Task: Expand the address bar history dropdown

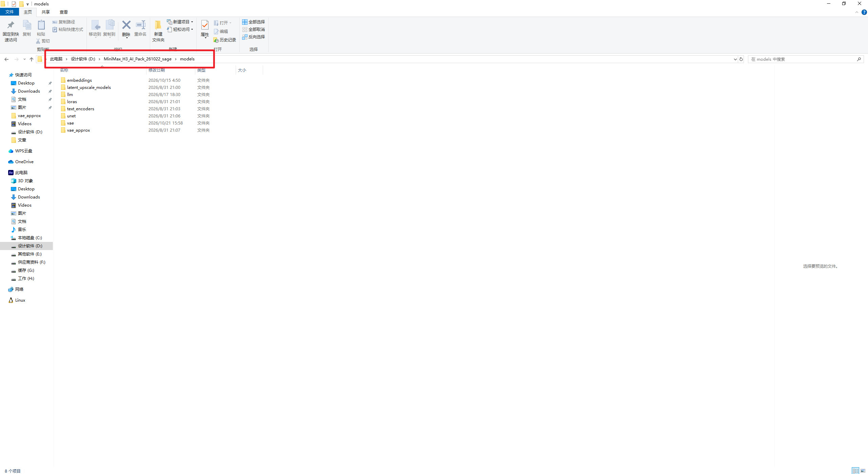Action: pyautogui.click(x=735, y=59)
